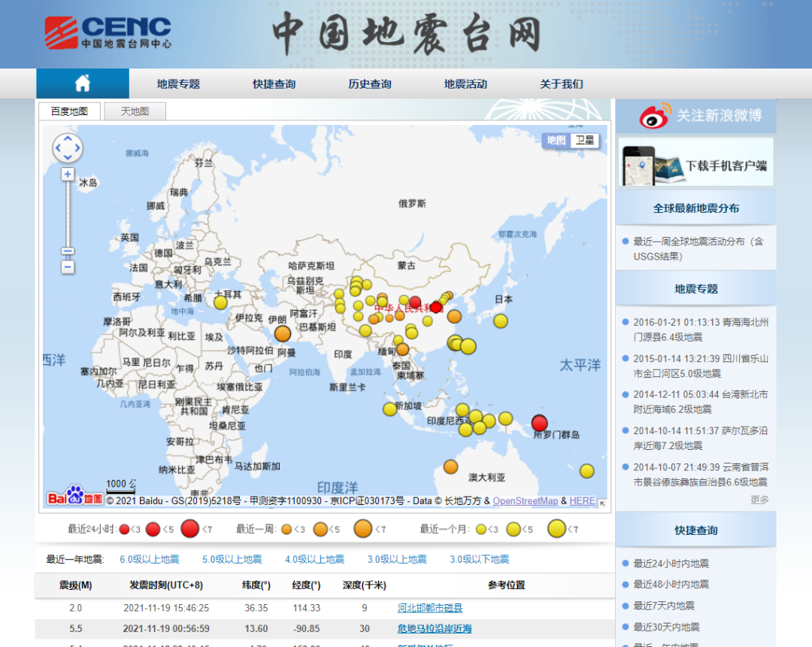Open 四川省乐山市金口河区5.0级地震 topic

701,366
